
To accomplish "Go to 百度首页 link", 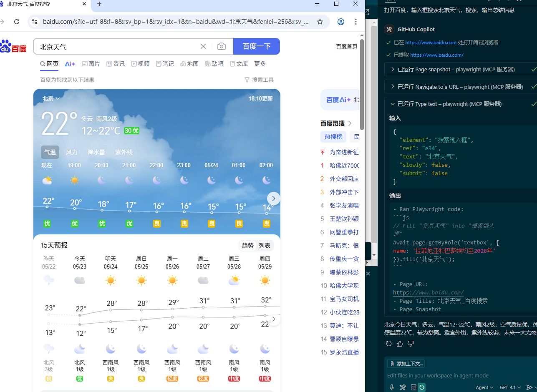I will click(347, 46).
